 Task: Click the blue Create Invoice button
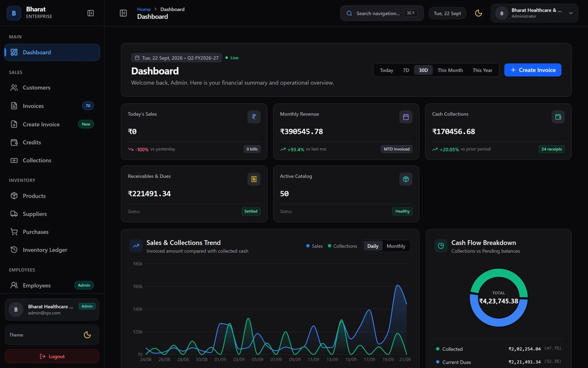coord(533,70)
